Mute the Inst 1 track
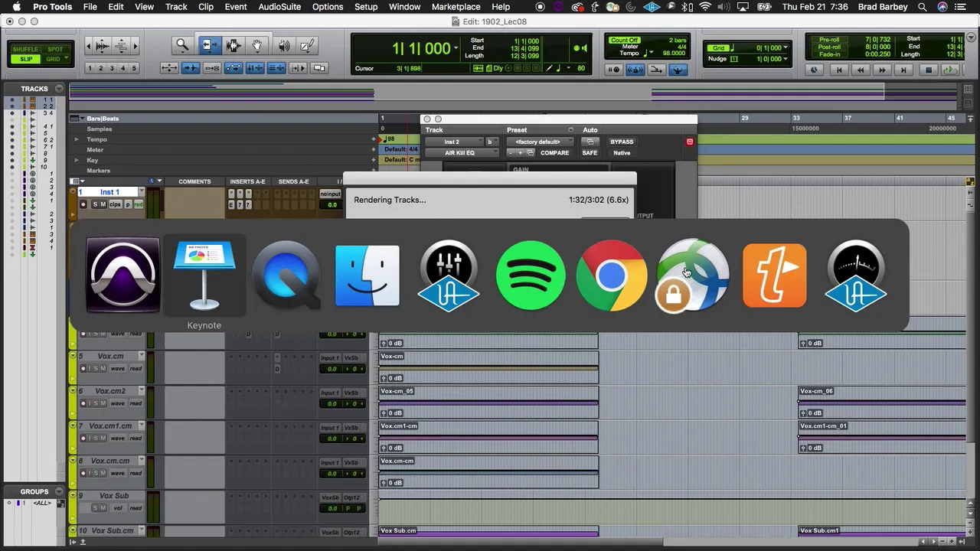980x551 pixels. point(103,204)
